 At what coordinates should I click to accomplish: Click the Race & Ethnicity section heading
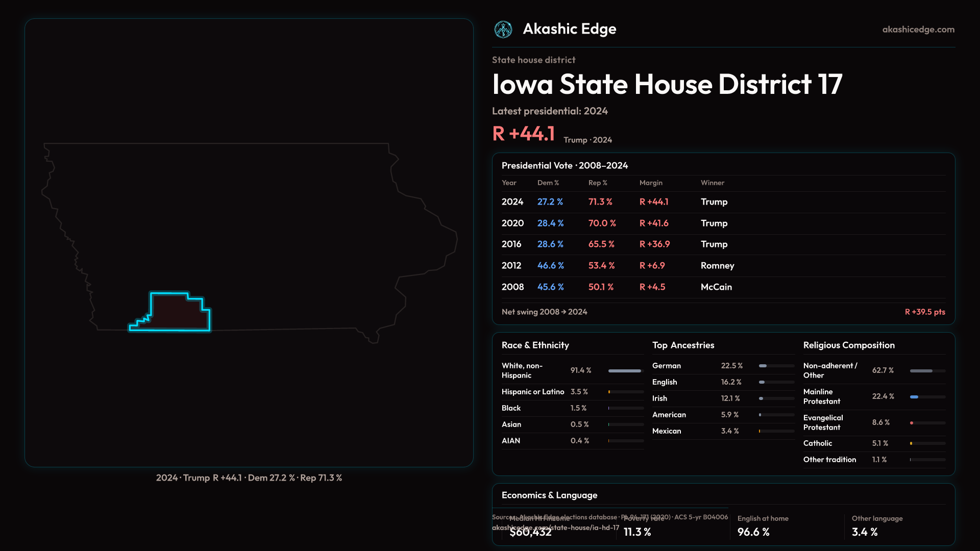535,345
